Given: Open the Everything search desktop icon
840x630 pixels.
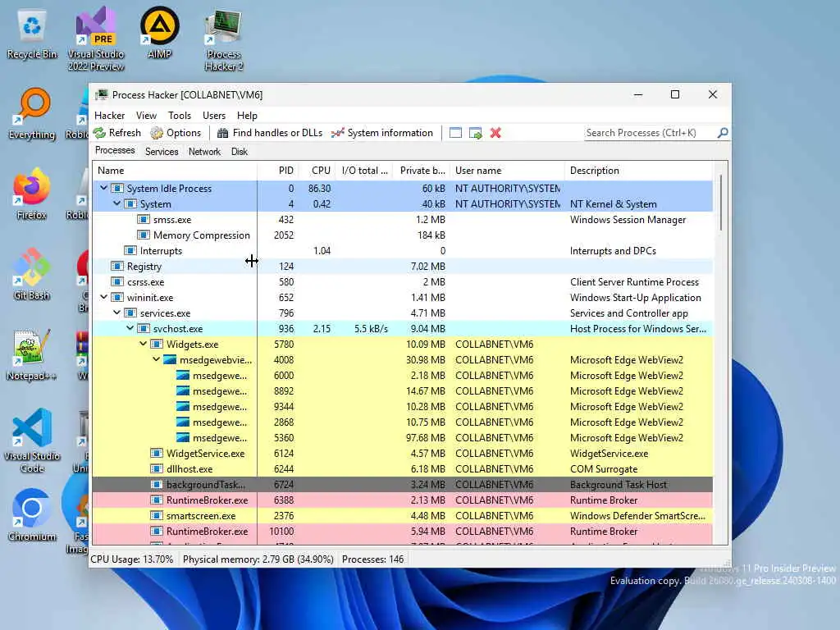Looking at the screenshot, I should 32,113.
